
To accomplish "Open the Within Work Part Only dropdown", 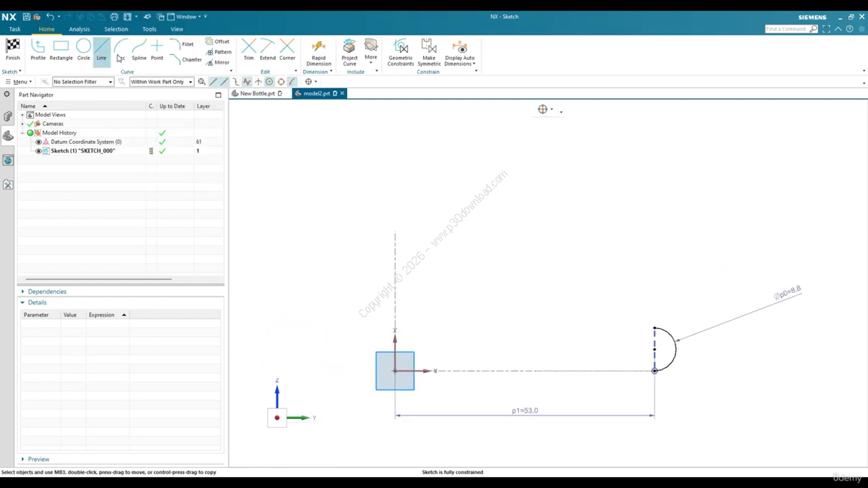I will pyautogui.click(x=161, y=81).
